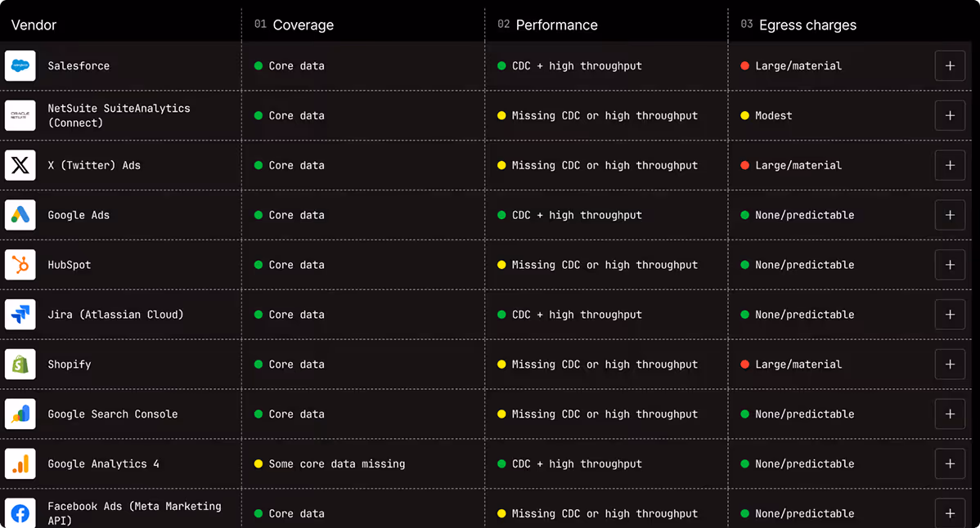This screenshot has width=980, height=528.
Task: Click the Jira (Atlassian Cloud) vendor name
Action: [115, 315]
